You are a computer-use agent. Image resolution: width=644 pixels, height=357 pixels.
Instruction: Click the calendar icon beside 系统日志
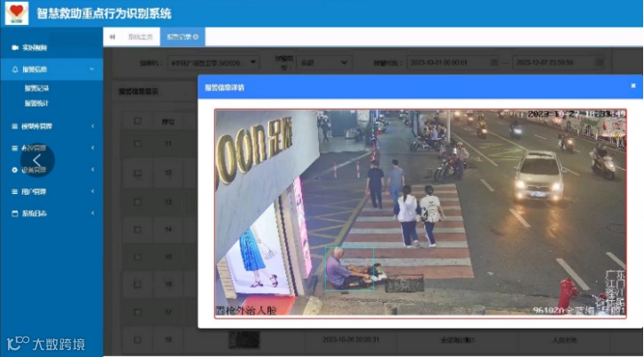coord(15,213)
